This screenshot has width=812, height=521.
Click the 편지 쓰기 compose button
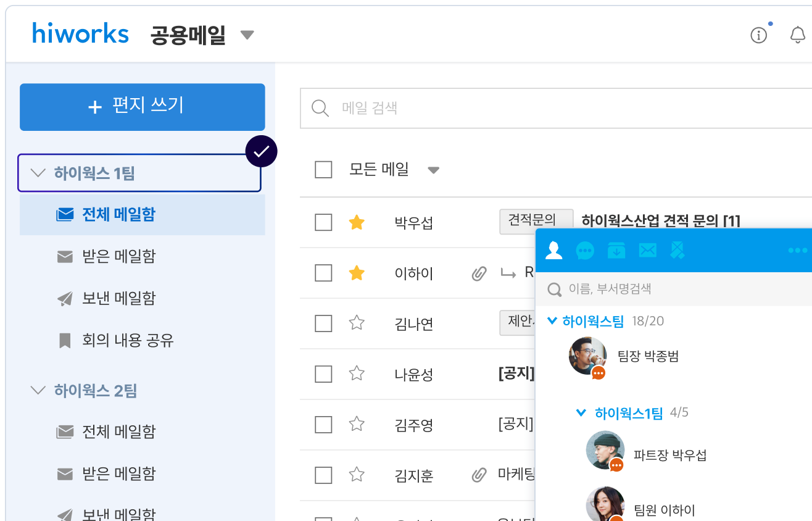coord(143,107)
